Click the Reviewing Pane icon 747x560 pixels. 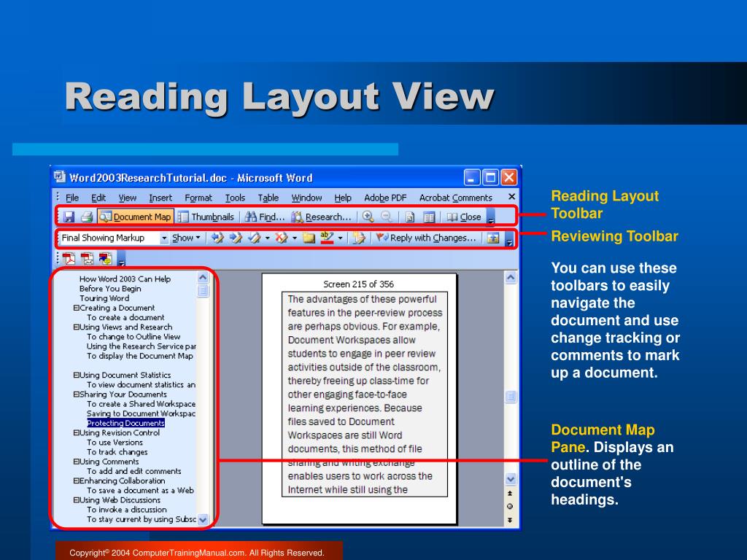tap(493, 238)
